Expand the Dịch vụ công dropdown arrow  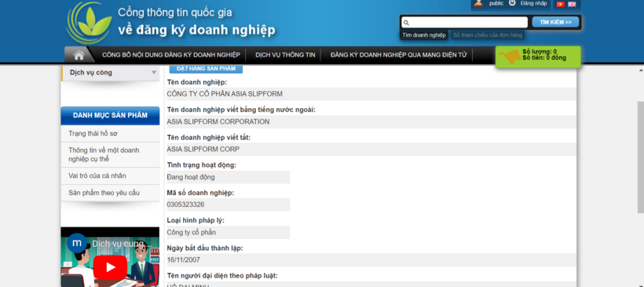coord(154,73)
